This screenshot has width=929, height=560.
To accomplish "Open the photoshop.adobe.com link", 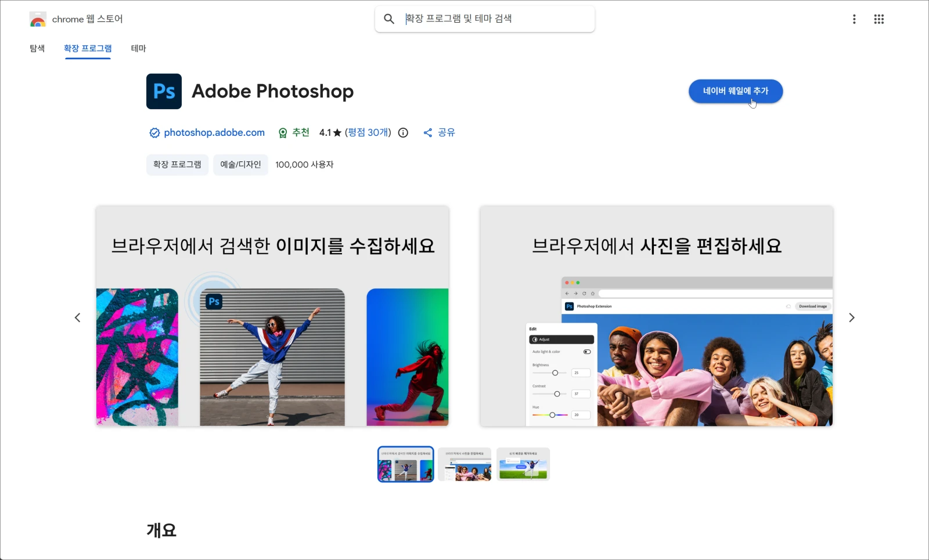I will pyautogui.click(x=213, y=132).
